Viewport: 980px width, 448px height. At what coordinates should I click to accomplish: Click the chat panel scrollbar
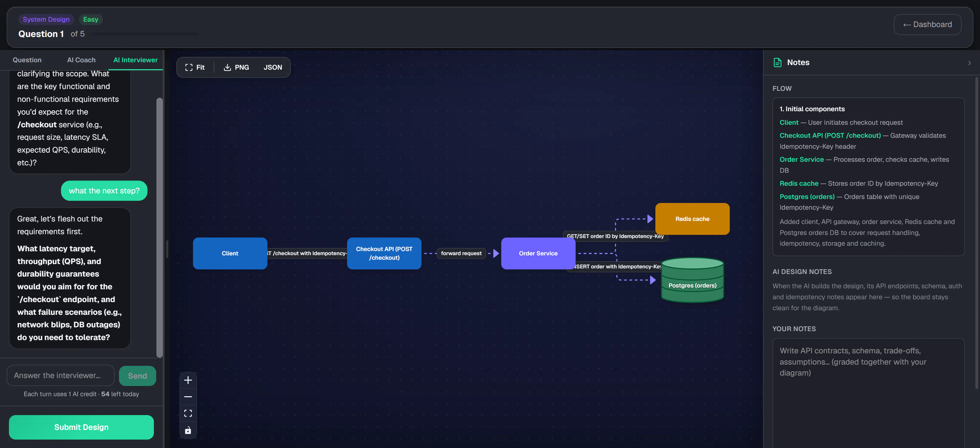point(160,227)
